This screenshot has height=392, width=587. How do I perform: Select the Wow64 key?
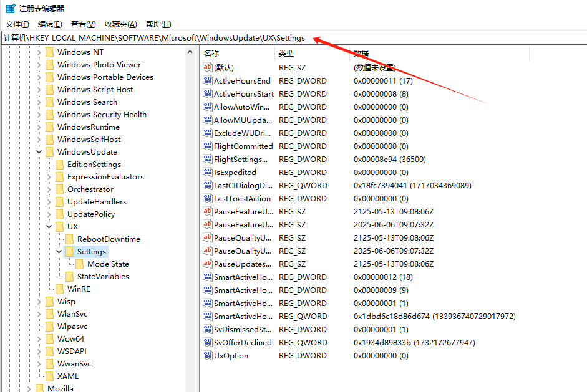coord(70,339)
